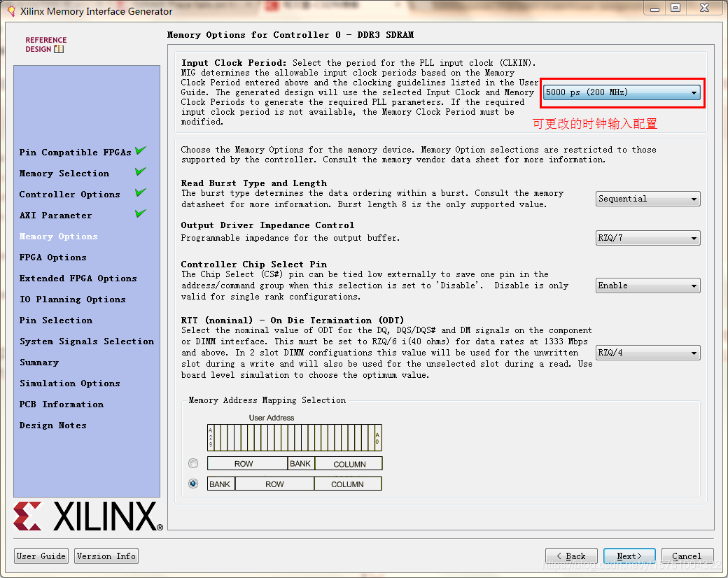Go to Pin Selection step

click(56, 320)
